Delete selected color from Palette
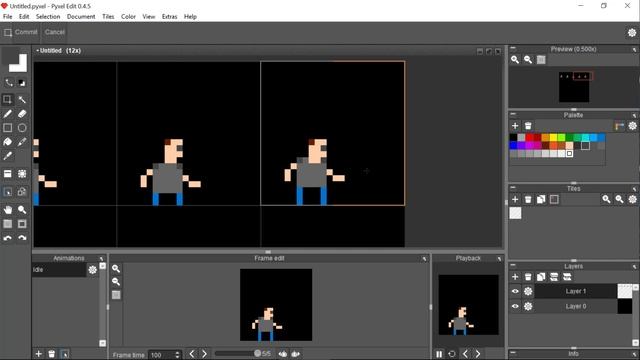Screen dimensions: 640x360 [x=528, y=126]
